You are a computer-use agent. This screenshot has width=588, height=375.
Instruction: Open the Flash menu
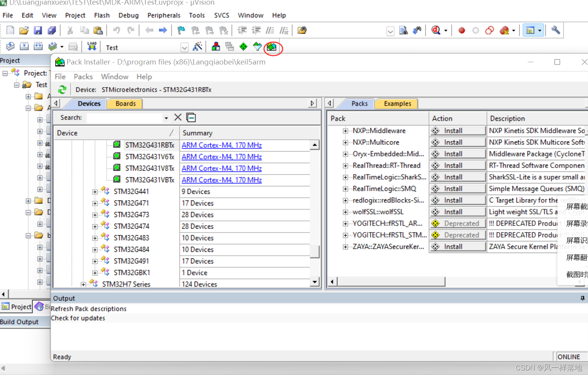[x=102, y=15]
